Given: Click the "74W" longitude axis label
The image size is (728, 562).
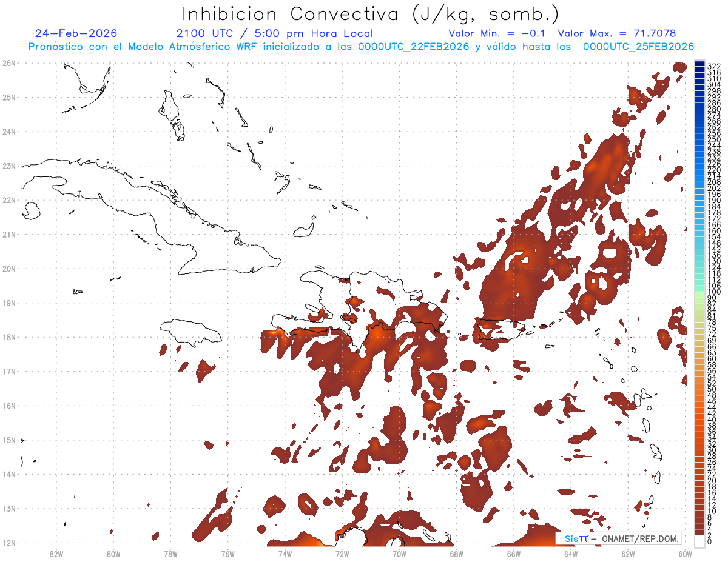Looking at the screenshot, I should tap(285, 553).
